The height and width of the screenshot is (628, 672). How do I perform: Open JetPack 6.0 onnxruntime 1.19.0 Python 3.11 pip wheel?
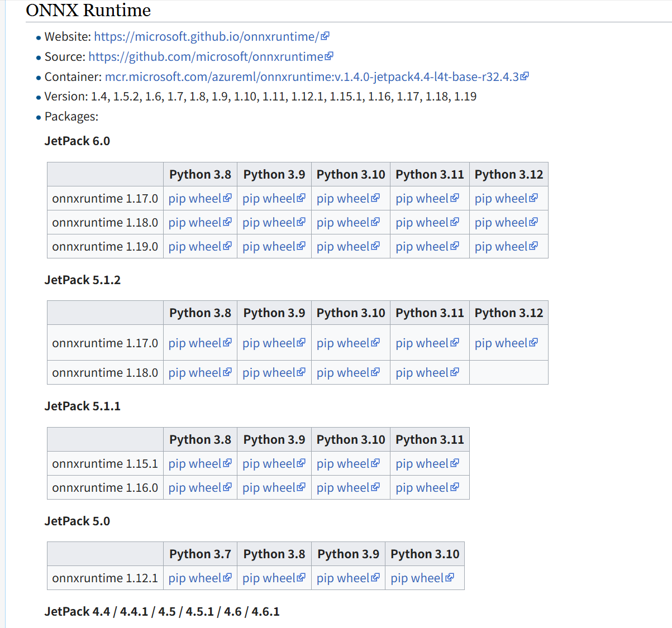coord(427,247)
